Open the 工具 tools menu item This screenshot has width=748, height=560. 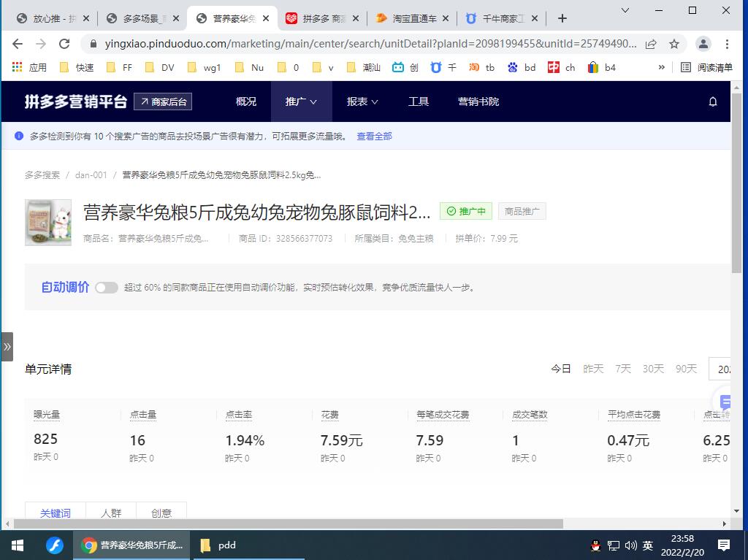[x=419, y=101]
